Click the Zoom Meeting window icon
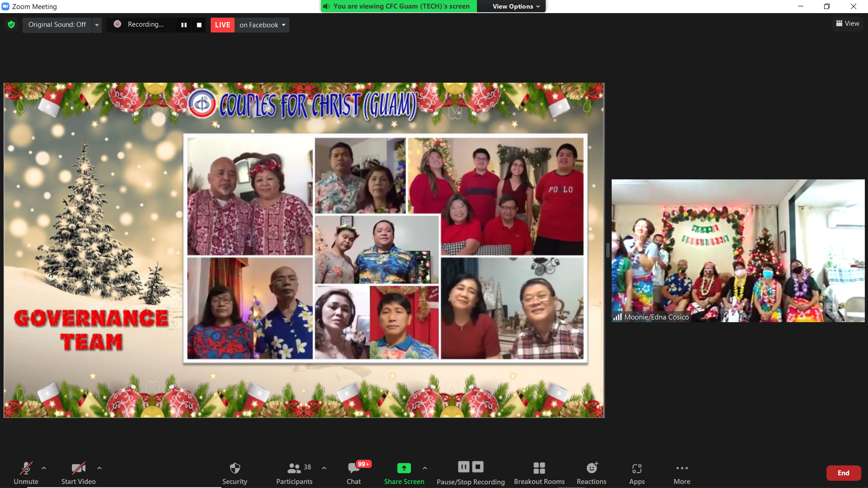 coord(5,6)
